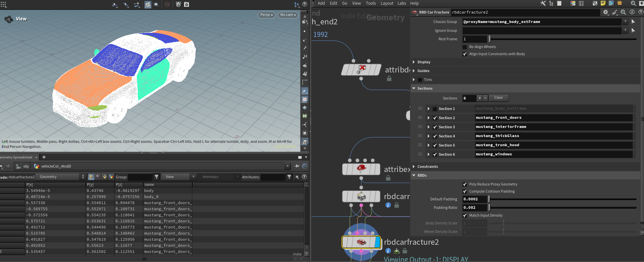Viewport: 644px width, 262px height.
Task: Toggle Align Input Constraints with Body
Action: 465,54
